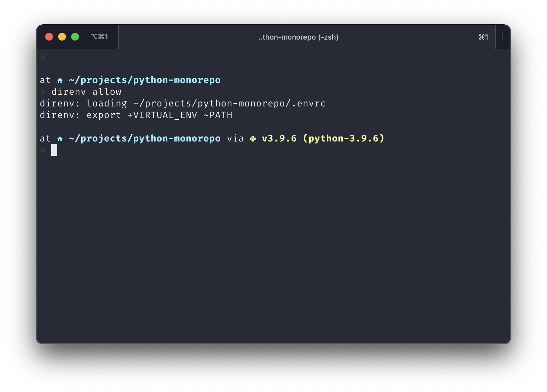Select the v3.9.6 version text
The height and width of the screenshot is (392, 547).
click(279, 138)
